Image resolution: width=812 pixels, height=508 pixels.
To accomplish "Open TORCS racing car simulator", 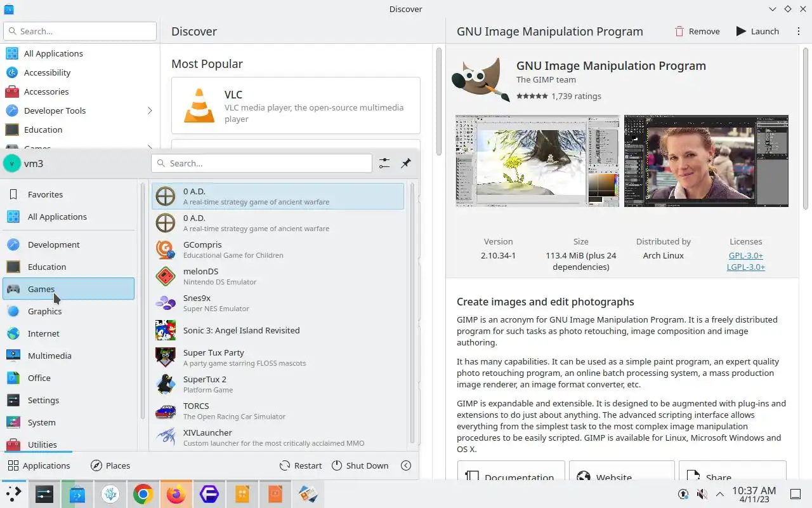I will (278, 411).
